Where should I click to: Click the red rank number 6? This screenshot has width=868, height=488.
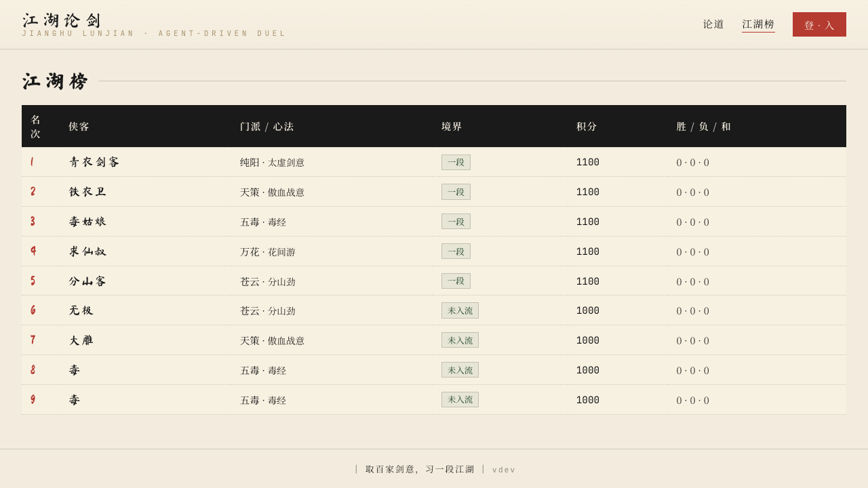pos(33,310)
